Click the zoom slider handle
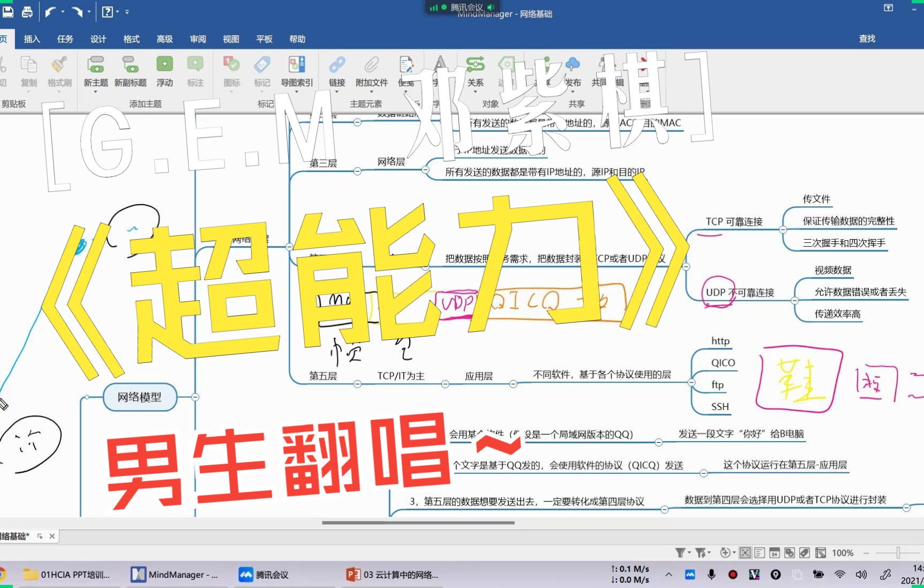Screen dimensions: 924x588 898,553
